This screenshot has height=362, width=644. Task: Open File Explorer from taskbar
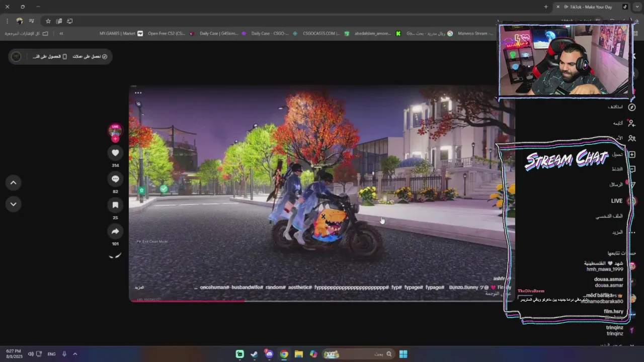point(299,354)
